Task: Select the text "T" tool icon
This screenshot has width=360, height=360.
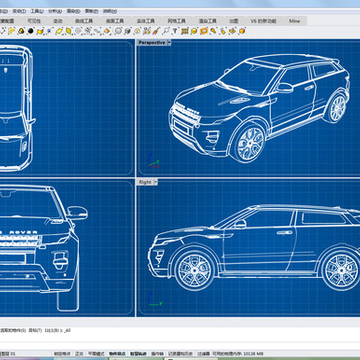Action: [x=175, y=31]
